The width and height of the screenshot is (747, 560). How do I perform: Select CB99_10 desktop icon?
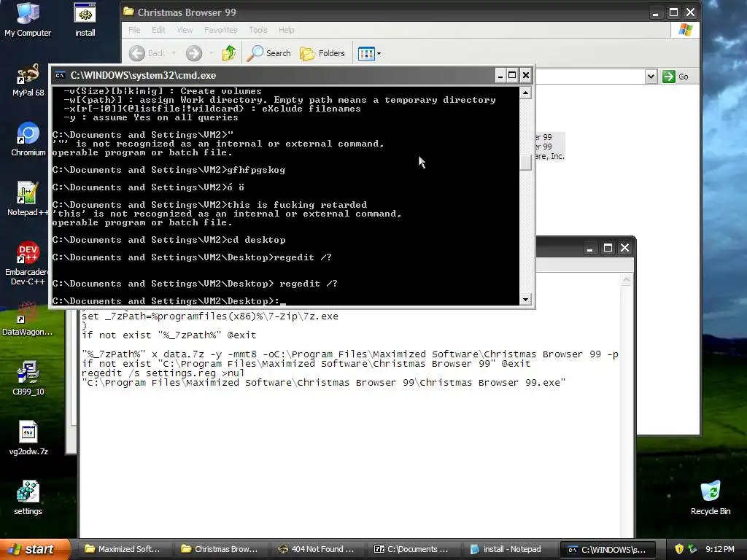pos(28,378)
